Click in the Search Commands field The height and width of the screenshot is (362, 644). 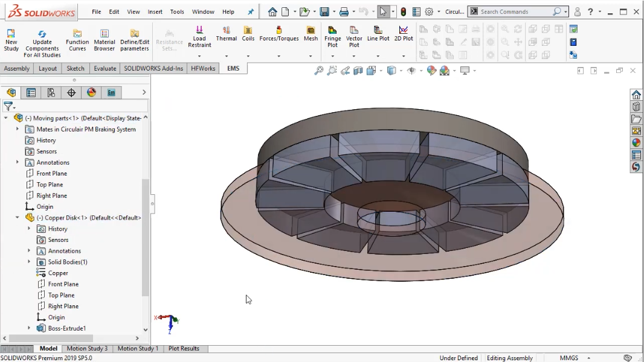point(515,12)
